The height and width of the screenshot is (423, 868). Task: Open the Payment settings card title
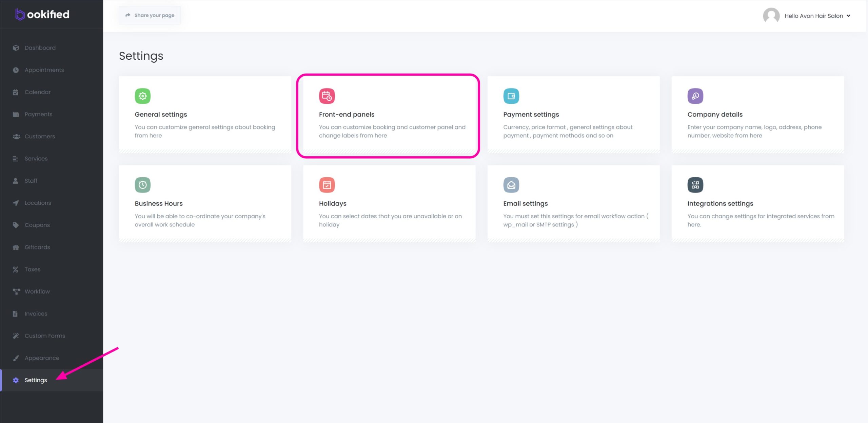531,114
